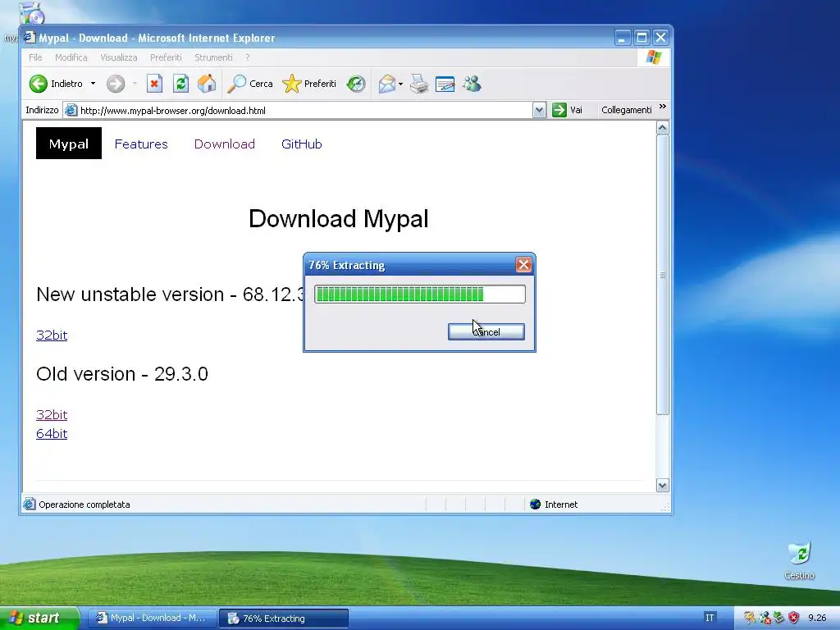
Task: Switch to Mypal - Download taskbar button
Action: (152, 619)
